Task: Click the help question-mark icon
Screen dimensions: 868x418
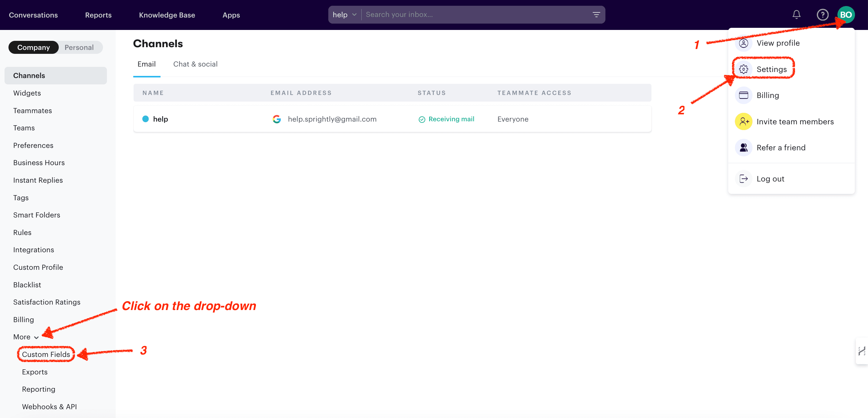Action: tap(823, 15)
